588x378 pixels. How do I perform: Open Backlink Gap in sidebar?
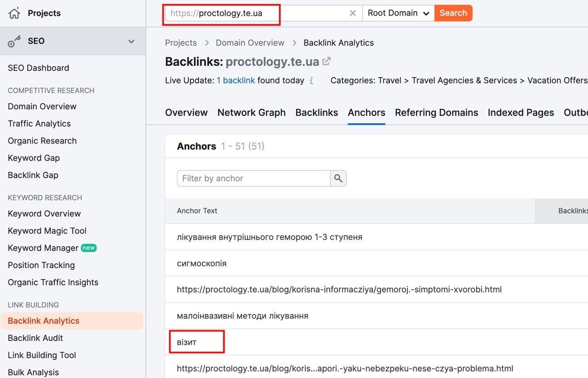33,175
